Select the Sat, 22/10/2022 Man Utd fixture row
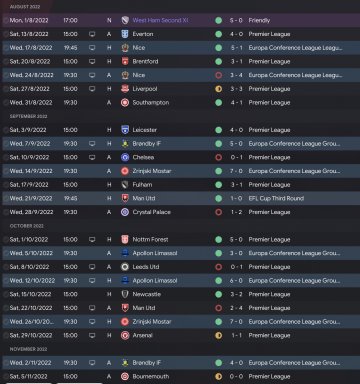Viewport: 360px width, 384px height. click(180, 308)
